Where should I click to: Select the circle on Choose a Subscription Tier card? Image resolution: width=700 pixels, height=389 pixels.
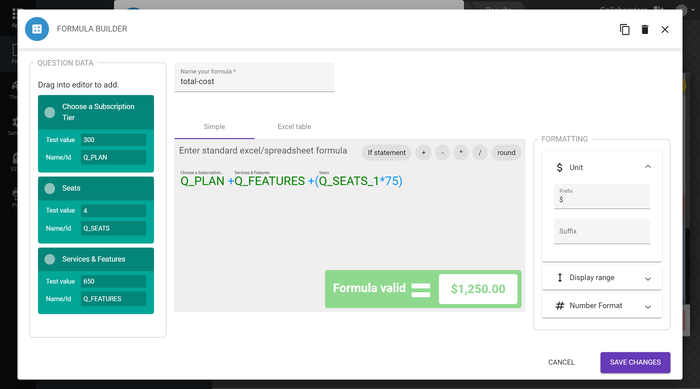(x=50, y=112)
